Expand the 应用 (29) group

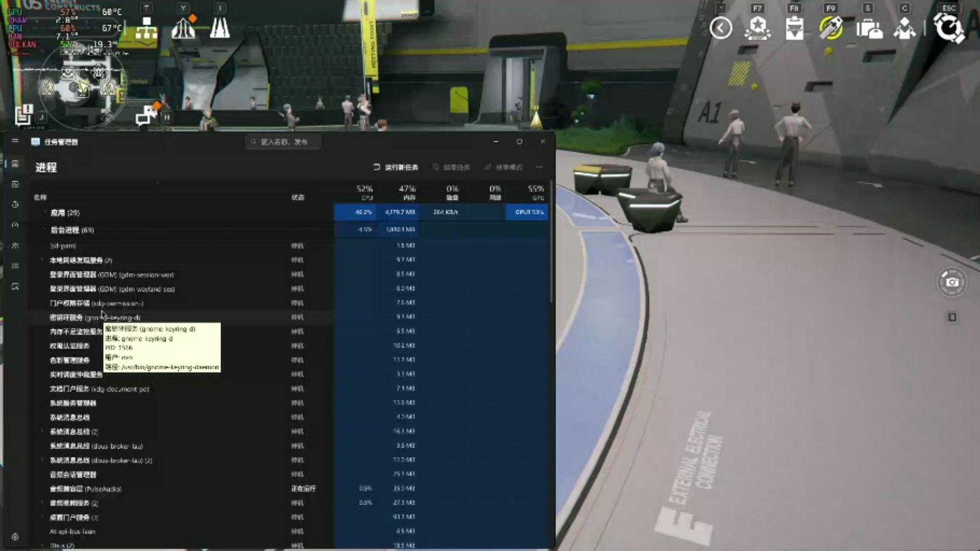coord(44,212)
